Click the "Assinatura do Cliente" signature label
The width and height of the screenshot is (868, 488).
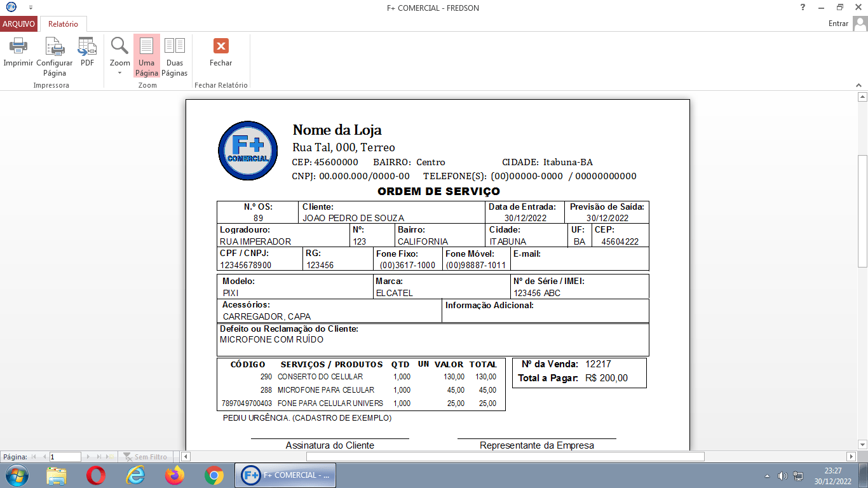330,445
